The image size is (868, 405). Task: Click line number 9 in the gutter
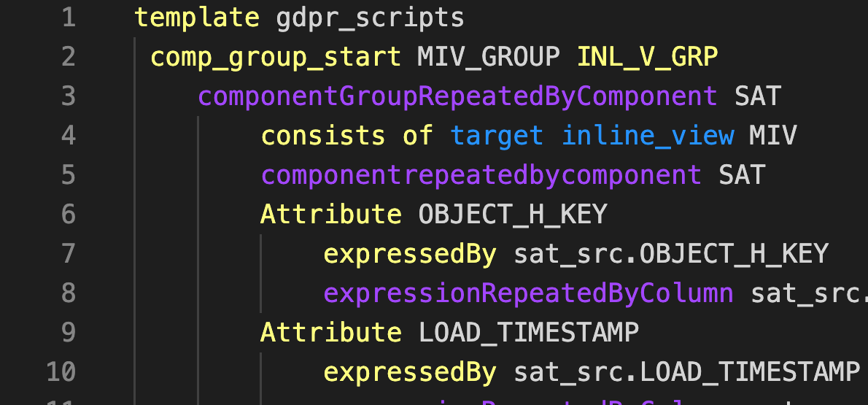[69, 333]
